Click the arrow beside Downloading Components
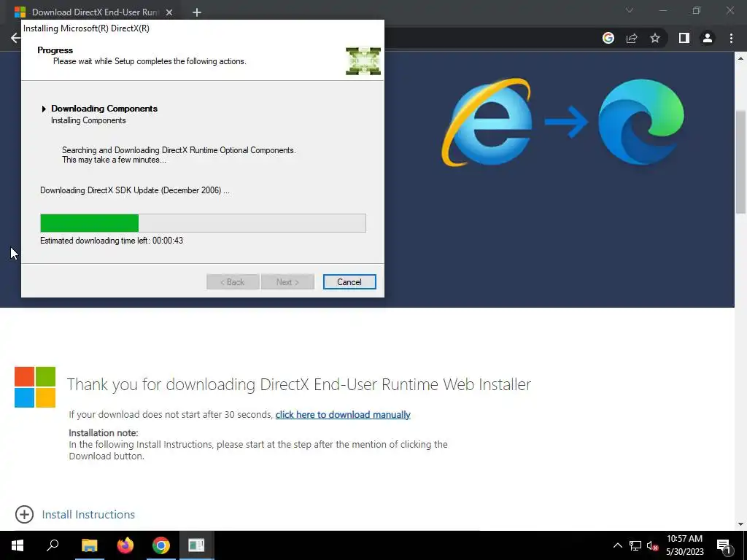The image size is (747, 560). pyautogui.click(x=44, y=109)
